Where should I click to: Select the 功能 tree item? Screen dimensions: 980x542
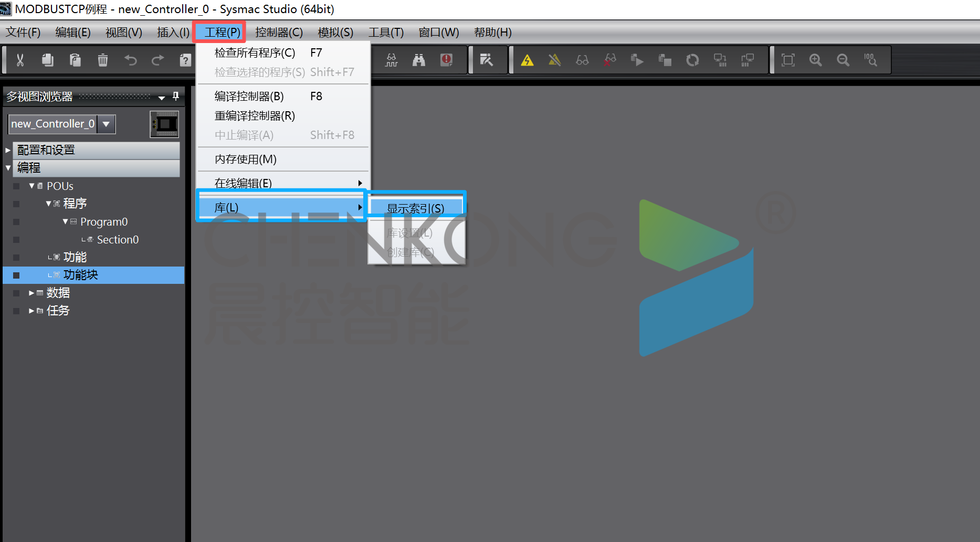click(x=75, y=257)
